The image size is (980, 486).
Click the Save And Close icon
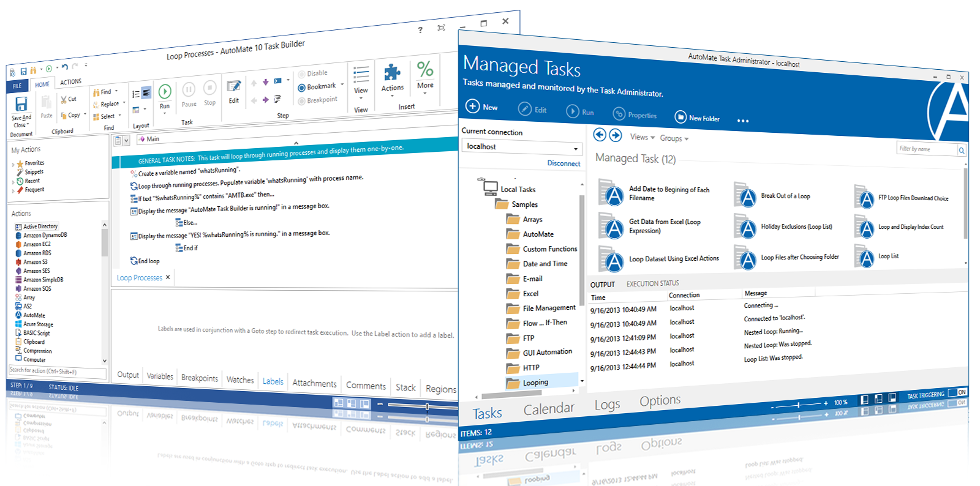tap(21, 104)
